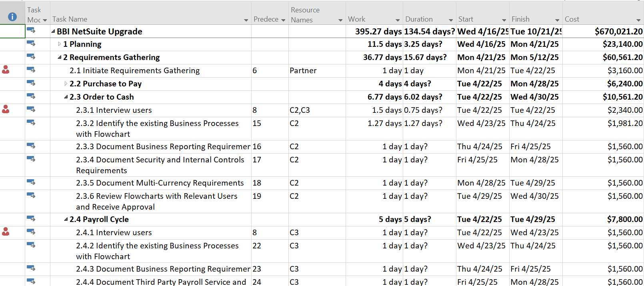Click the task mode icon for 2 Requirements Gathering
Viewport: 644px width, 286px height.
[31, 56]
